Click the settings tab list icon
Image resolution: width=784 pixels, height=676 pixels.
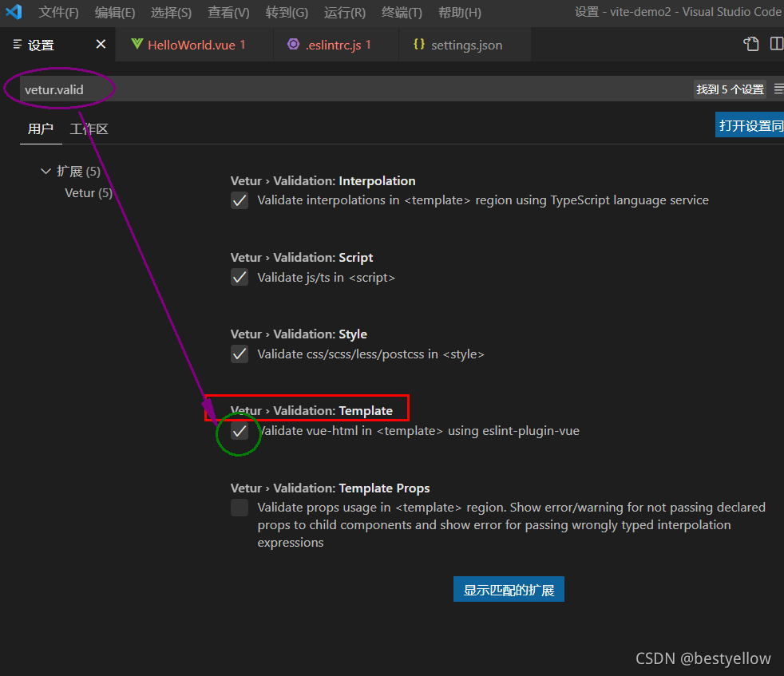tap(17, 45)
